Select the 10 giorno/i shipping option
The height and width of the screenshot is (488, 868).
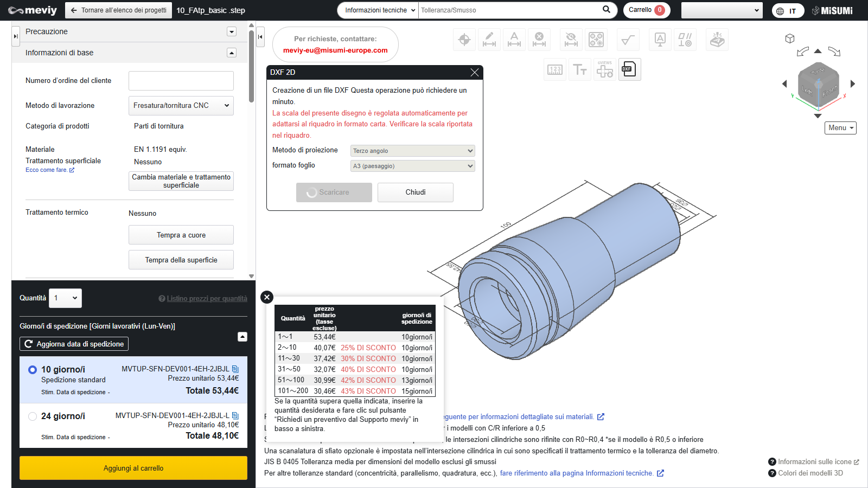point(33,370)
